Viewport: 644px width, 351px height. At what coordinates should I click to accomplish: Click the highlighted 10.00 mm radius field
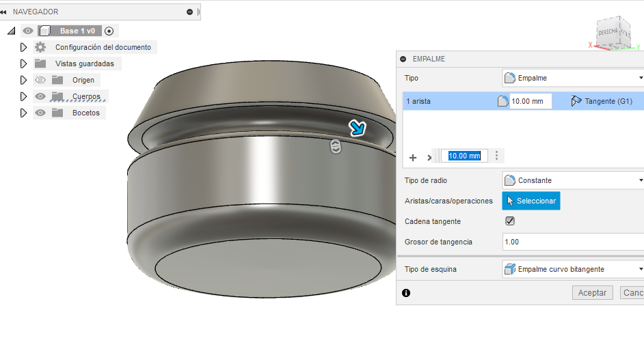pyautogui.click(x=464, y=156)
